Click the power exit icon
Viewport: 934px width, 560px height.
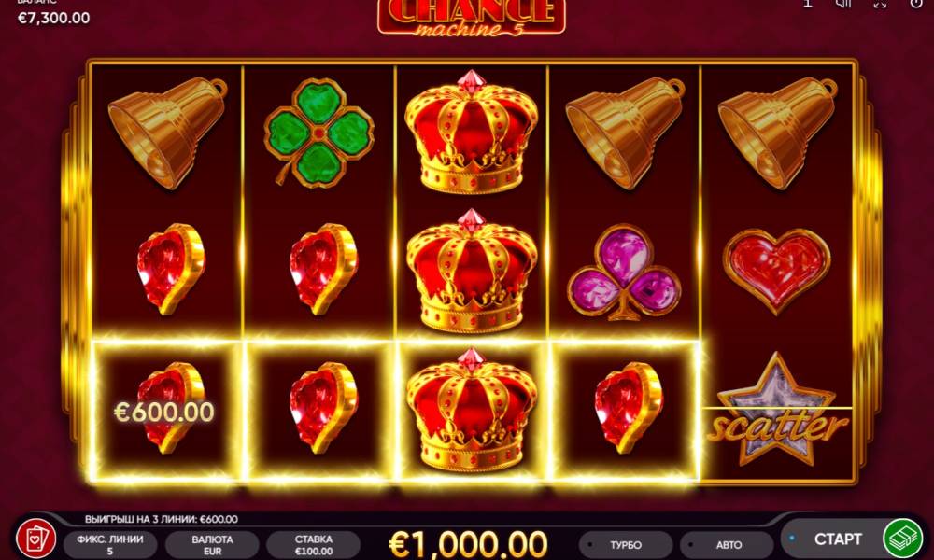point(917,4)
